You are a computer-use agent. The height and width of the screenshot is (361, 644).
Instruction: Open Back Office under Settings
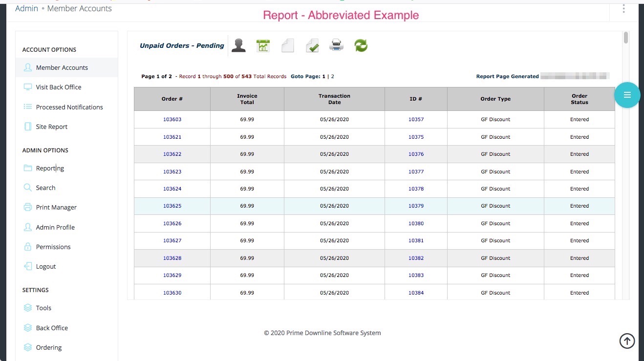click(x=52, y=328)
